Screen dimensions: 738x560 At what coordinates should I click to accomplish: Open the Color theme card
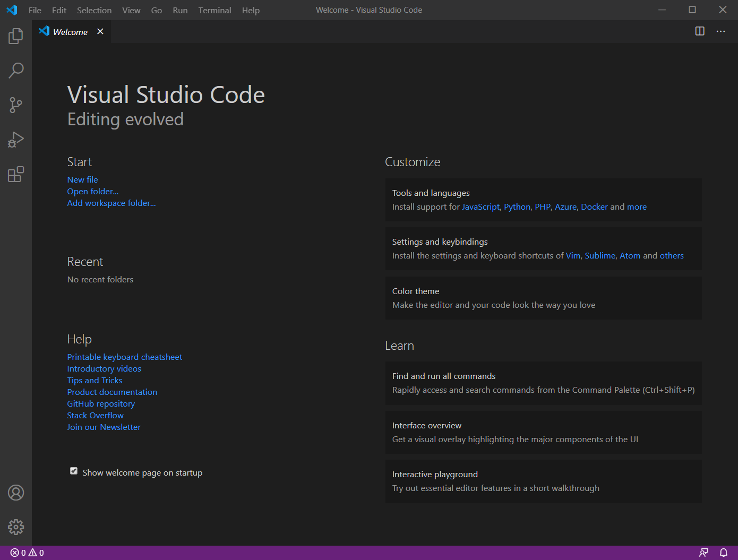click(544, 298)
